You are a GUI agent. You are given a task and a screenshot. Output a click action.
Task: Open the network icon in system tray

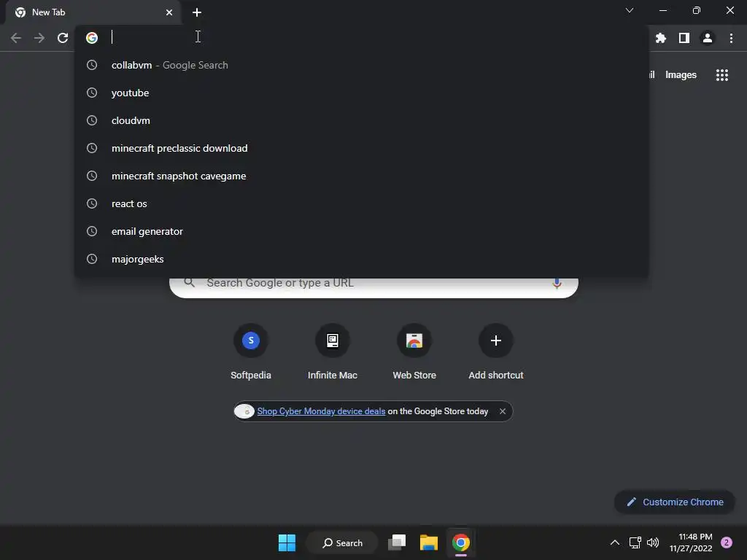[x=635, y=542]
